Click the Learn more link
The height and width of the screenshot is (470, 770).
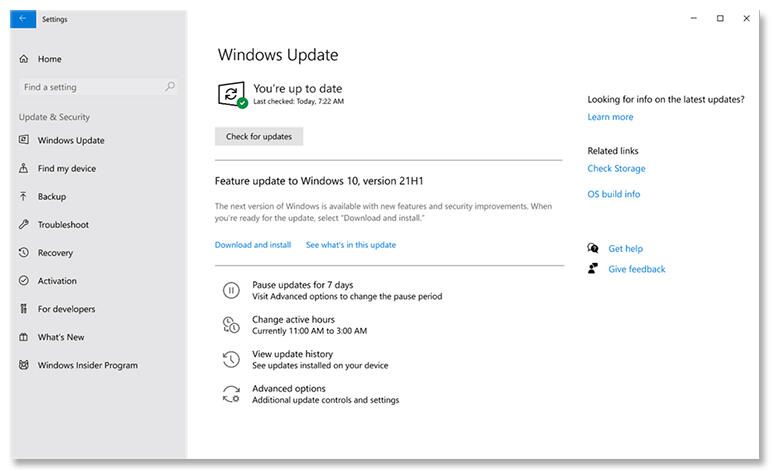pos(610,117)
